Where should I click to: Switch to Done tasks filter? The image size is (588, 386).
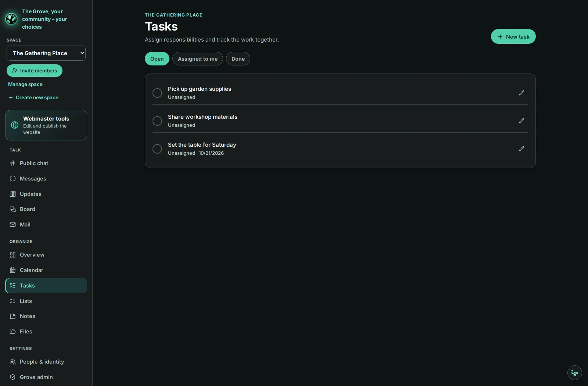pyautogui.click(x=238, y=59)
